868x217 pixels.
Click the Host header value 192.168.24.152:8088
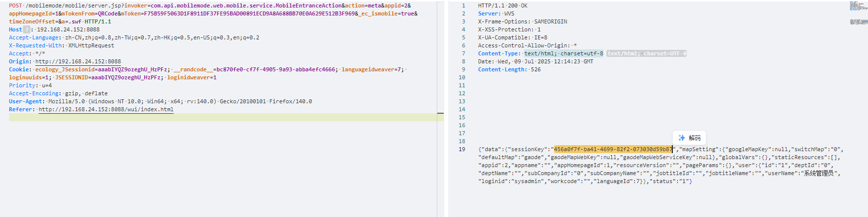coord(68,29)
